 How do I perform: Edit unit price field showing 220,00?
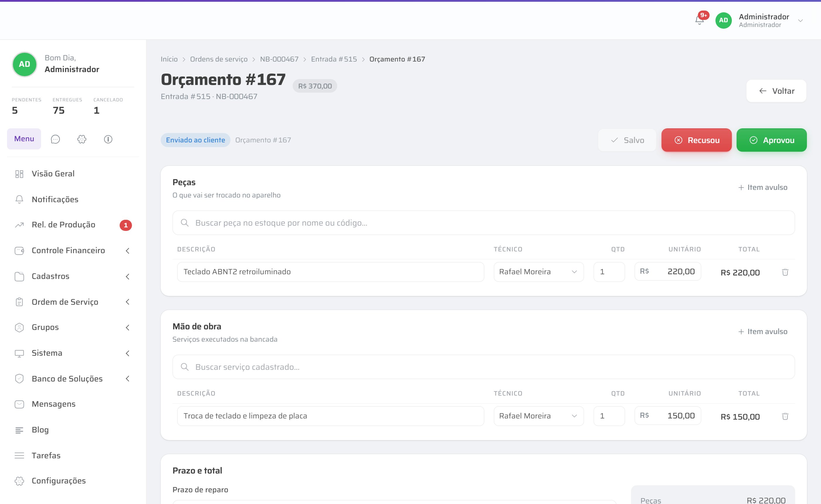point(668,272)
